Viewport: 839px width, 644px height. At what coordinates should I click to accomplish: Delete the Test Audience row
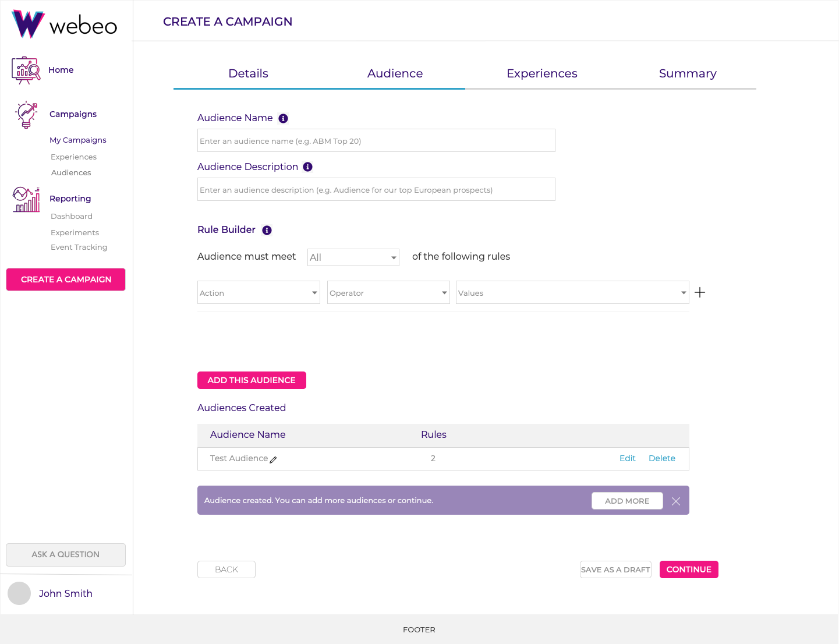662,458
